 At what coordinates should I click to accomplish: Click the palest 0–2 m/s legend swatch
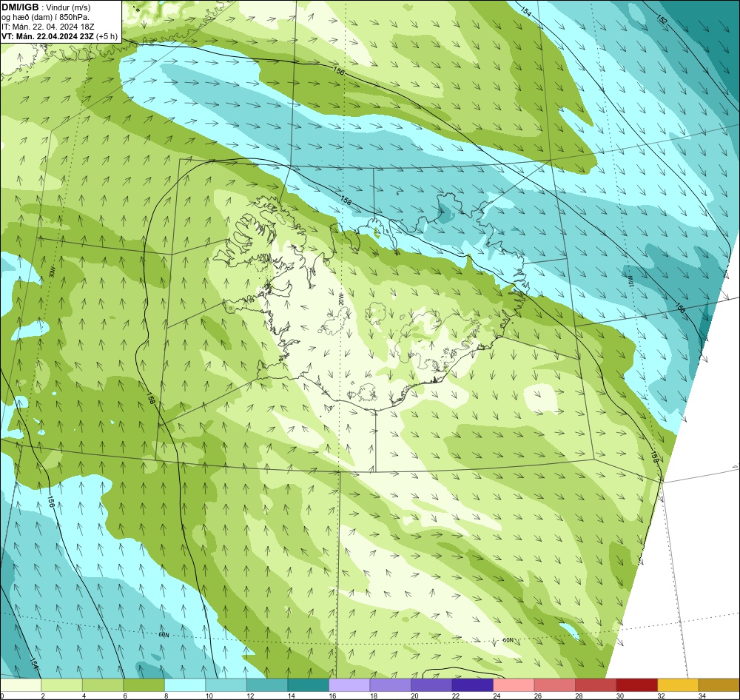pyautogui.click(x=21, y=685)
